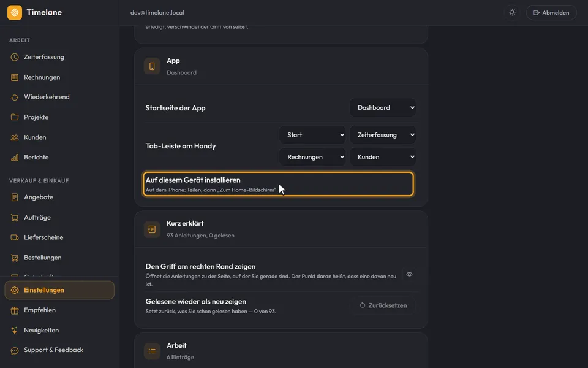Click the Timelane logo icon
Image resolution: width=588 pixels, height=368 pixels.
pos(15,12)
